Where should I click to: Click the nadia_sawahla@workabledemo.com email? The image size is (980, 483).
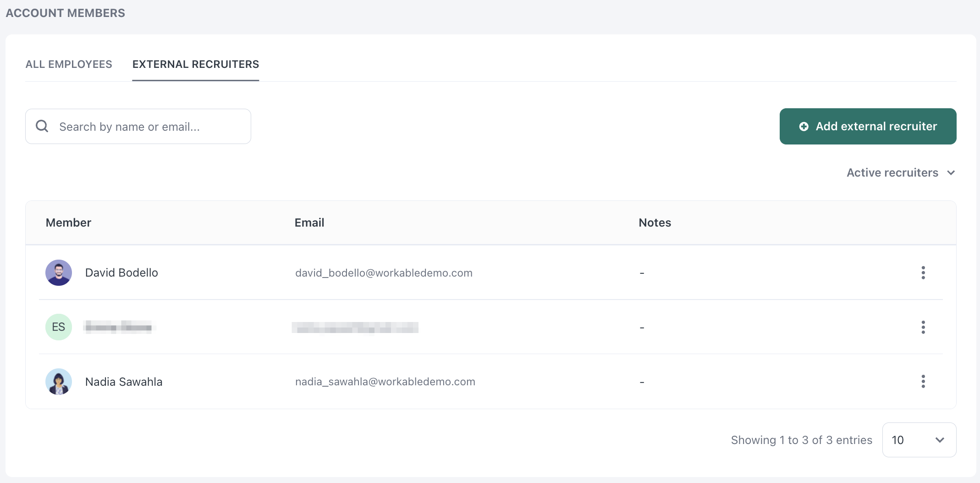385,382
